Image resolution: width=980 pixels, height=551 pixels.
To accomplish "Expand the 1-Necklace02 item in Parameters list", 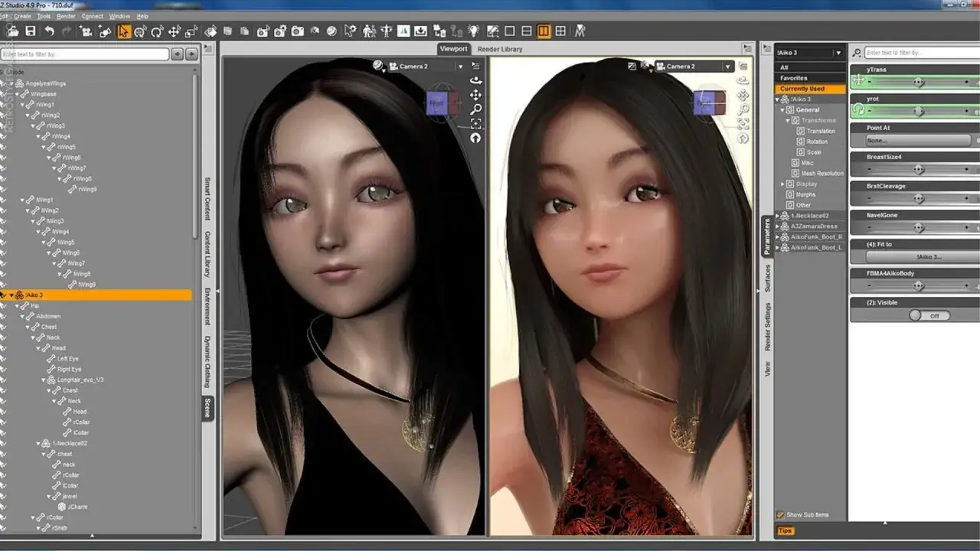I will (777, 216).
